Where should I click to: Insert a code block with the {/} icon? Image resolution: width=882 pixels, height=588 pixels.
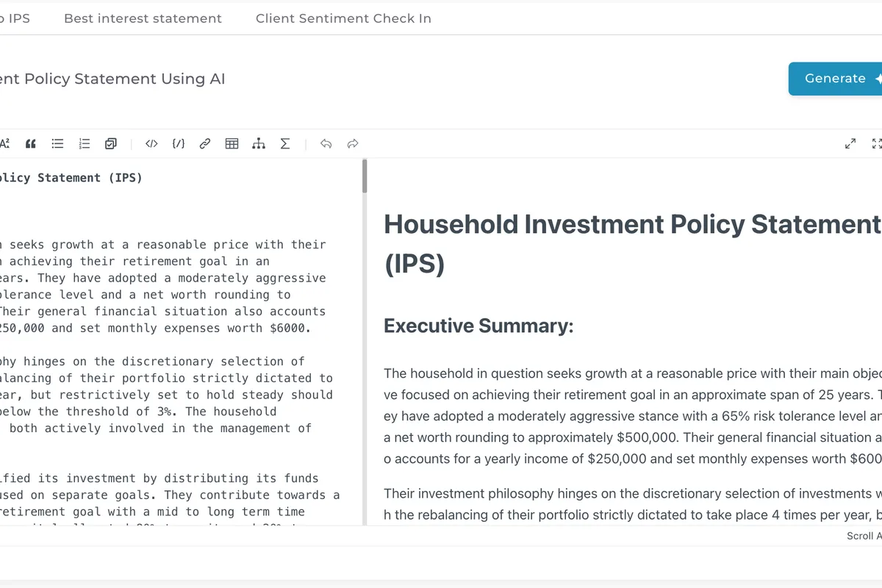point(178,144)
